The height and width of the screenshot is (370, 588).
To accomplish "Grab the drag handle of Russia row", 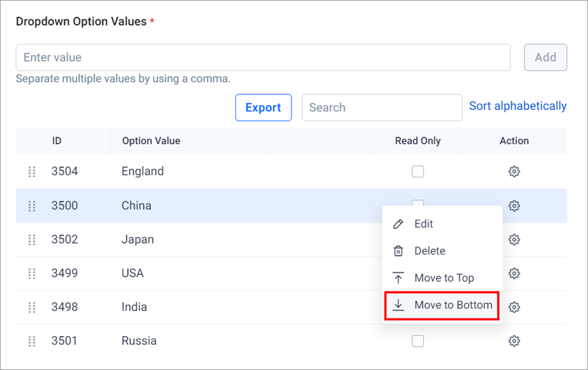I will (x=32, y=341).
